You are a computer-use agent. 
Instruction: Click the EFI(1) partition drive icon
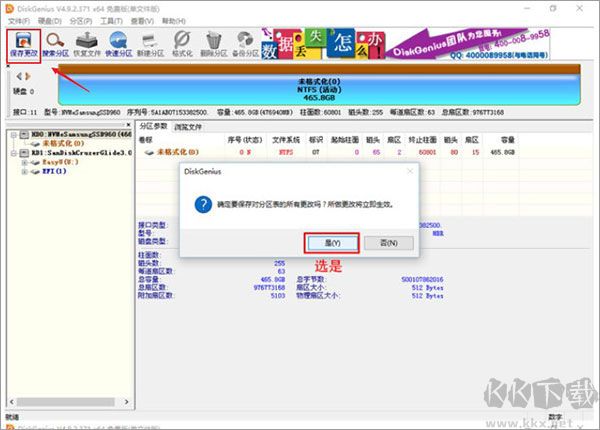35,171
